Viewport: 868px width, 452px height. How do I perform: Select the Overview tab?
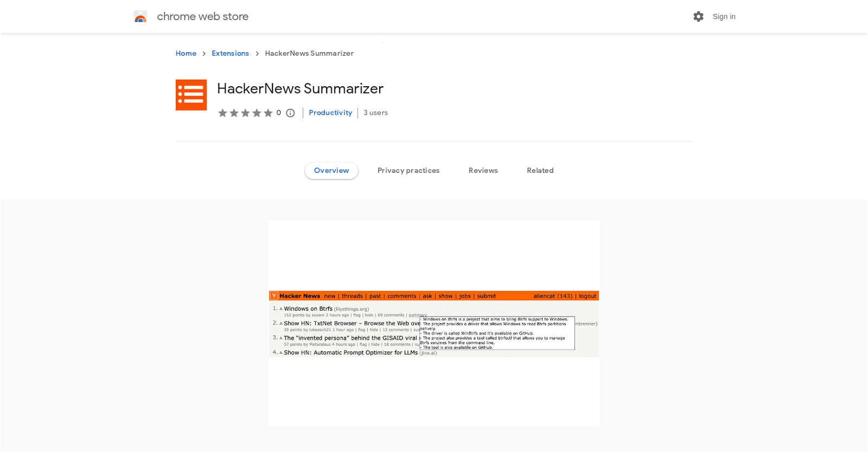pos(331,170)
